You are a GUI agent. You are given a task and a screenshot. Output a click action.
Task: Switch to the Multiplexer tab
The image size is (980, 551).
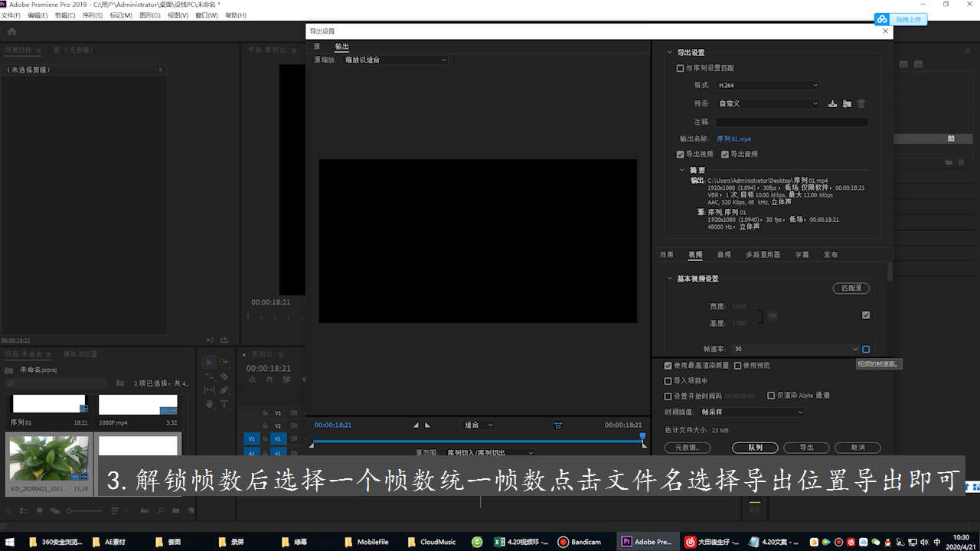point(763,255)
